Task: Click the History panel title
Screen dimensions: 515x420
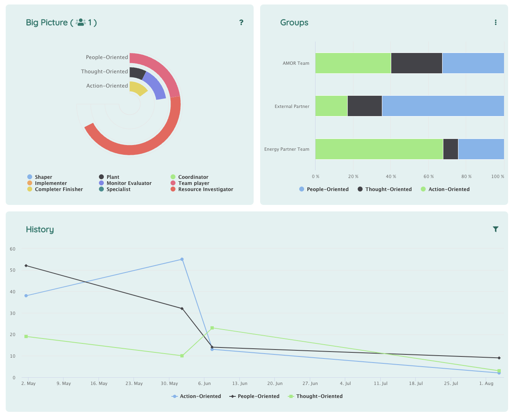Action: pyautogui.click(x=39, y=229)
